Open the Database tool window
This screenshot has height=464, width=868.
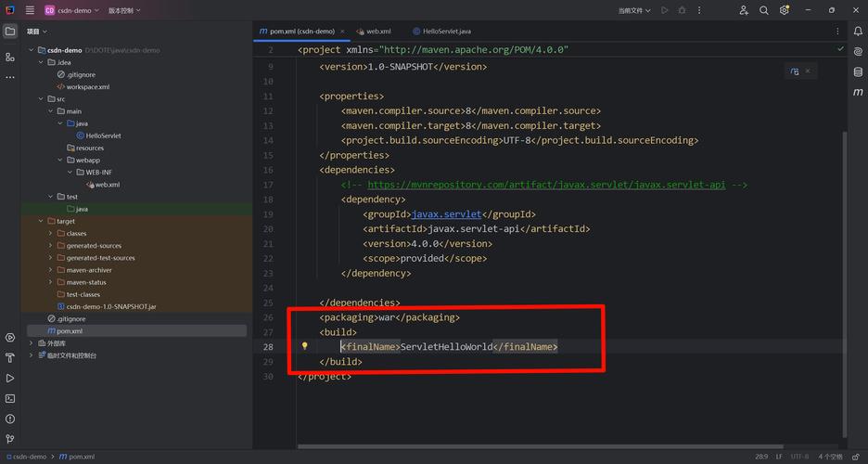point(858,72)
